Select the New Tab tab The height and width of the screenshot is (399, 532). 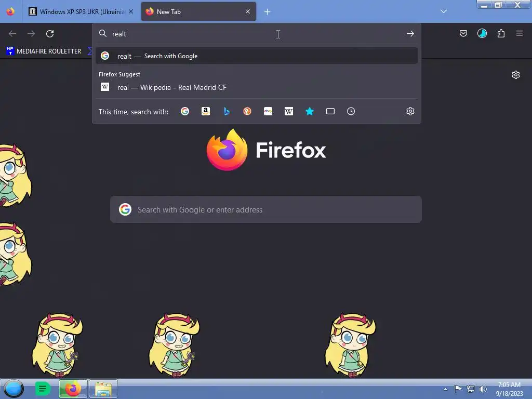[198, 11]
